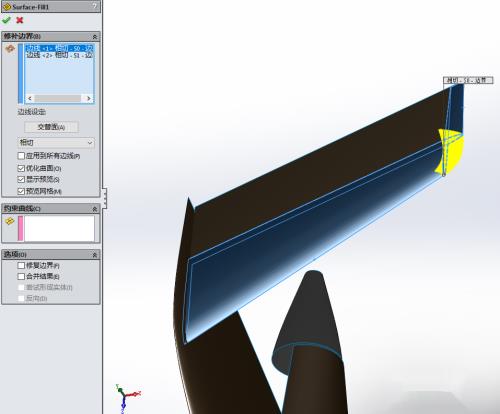Uncheck 预览网格 checkbox
This screenshot has height=414, width=500.
[21, 191]
